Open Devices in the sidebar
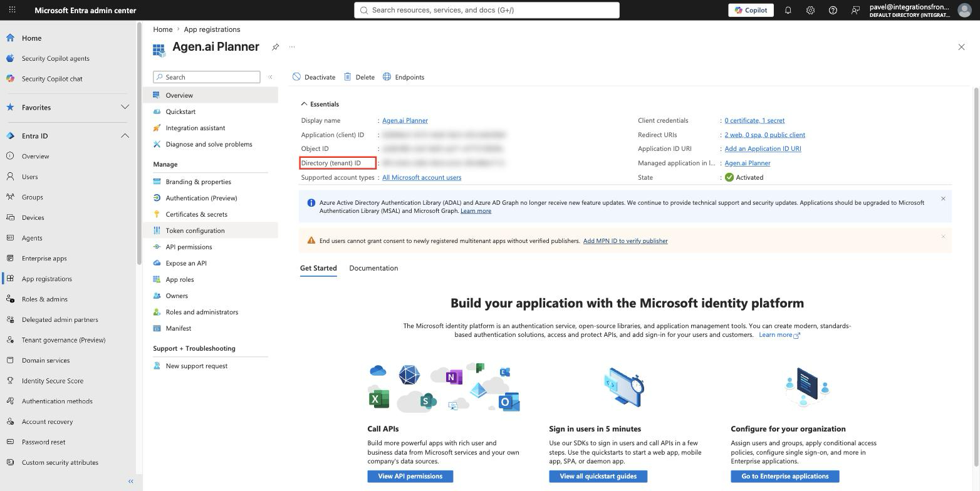This screenshot has width=980, height=491. [x=33, y=217]
